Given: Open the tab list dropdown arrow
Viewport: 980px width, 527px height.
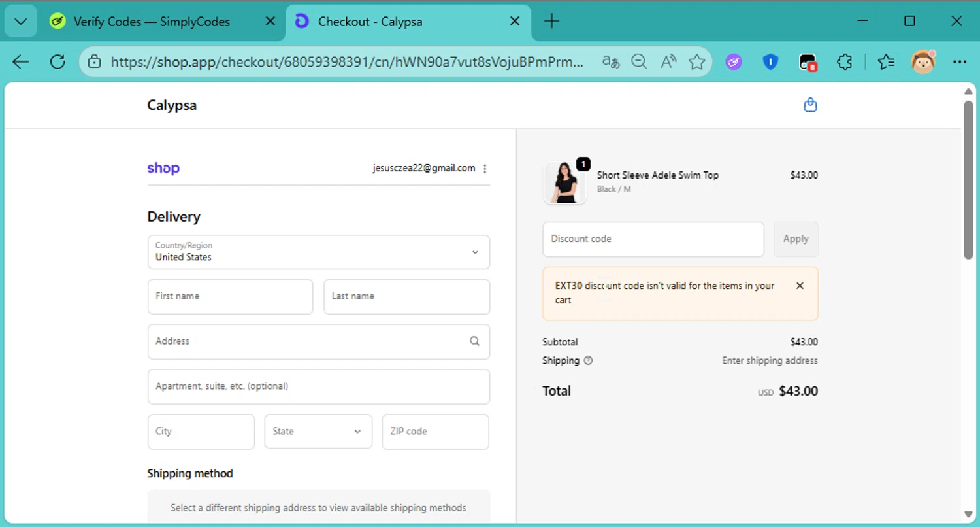Looking at the screenshot, I should [x=20, y=22].
